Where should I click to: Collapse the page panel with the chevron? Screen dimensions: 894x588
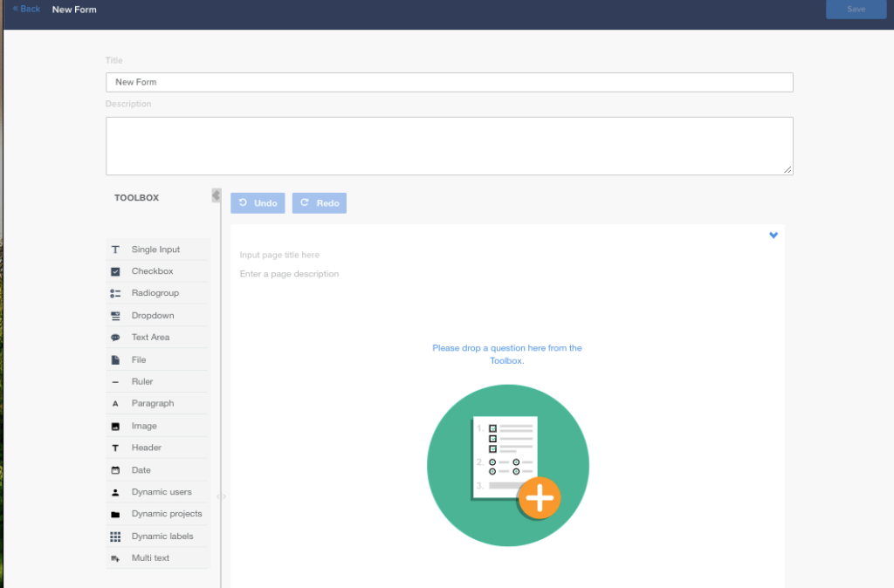point(773,235)
